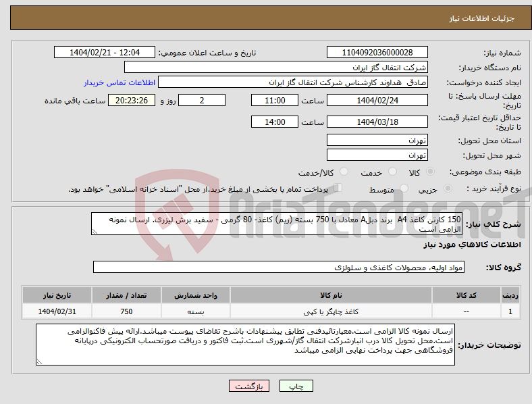
Task: Click the need date cell 1404/02/31
Action: coord(57,311)
